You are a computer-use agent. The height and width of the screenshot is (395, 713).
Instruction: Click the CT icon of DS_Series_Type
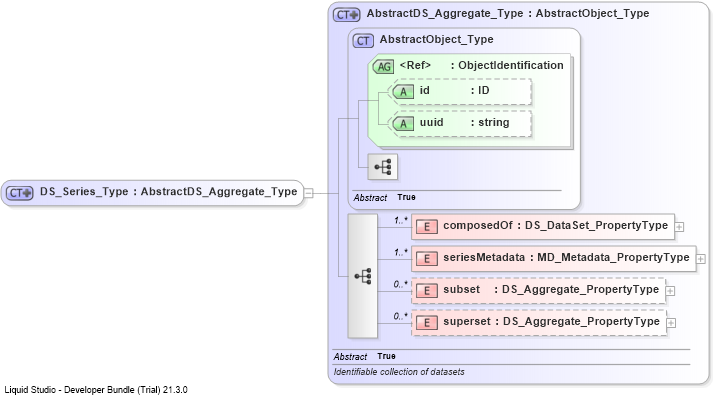point(20,193)
